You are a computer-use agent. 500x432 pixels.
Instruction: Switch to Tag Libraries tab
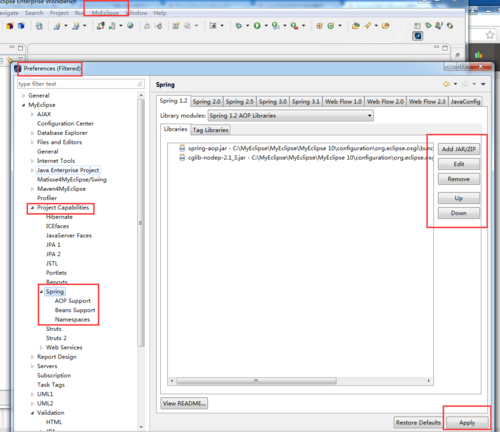tap(210, 130)
